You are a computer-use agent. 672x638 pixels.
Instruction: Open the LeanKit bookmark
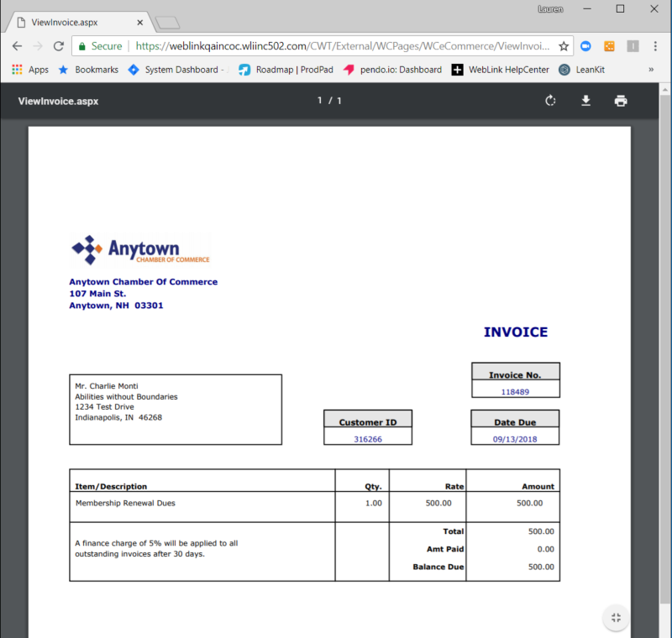[581, 70]
